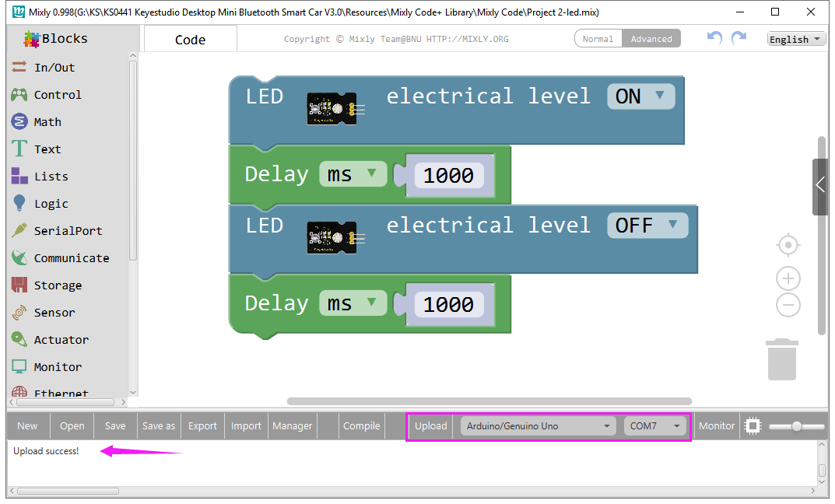Open the serial Monitor button

(x=717, y=425)
